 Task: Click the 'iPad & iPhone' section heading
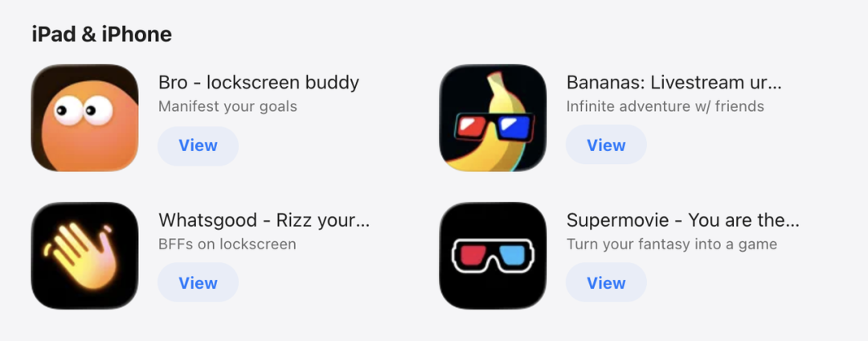[x=102, y=35]
